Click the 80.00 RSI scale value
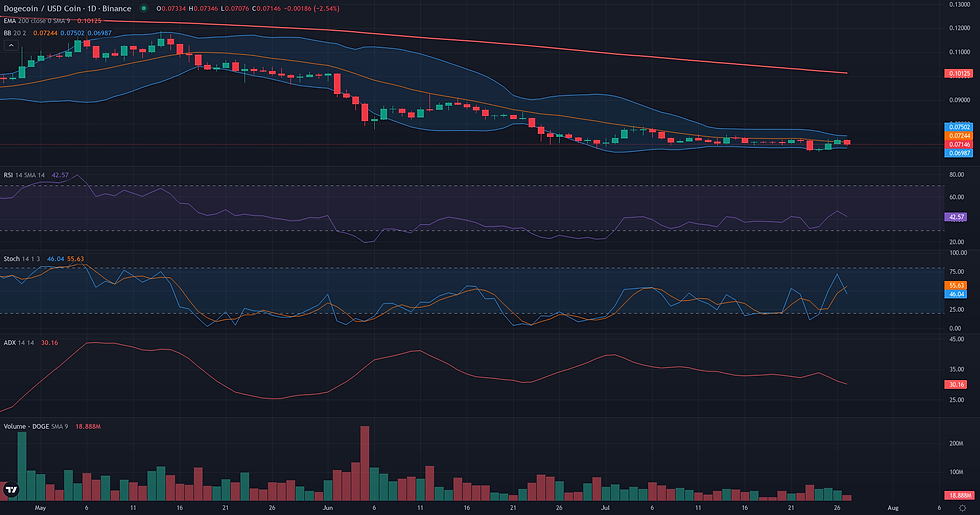The width and height of the screenshot is (980, 515). coord(956,175)
